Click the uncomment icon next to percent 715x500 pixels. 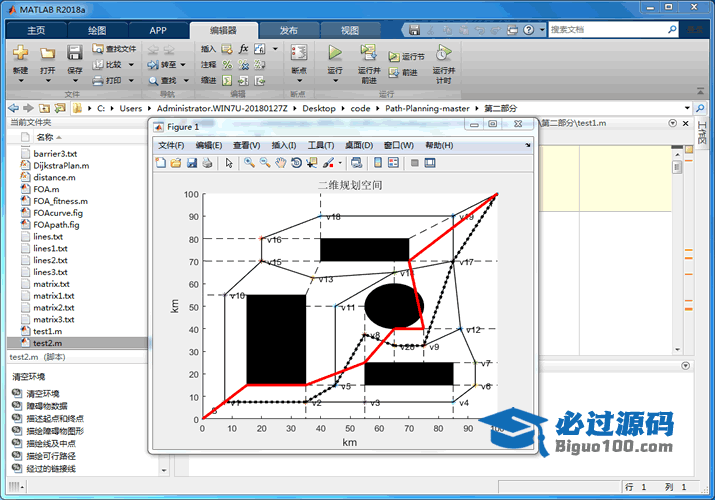(x=244, y=65)
